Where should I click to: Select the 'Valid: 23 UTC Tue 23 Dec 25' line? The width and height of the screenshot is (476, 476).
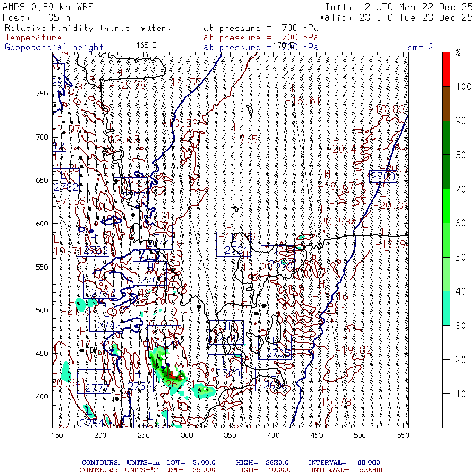(x=396, y=17)
